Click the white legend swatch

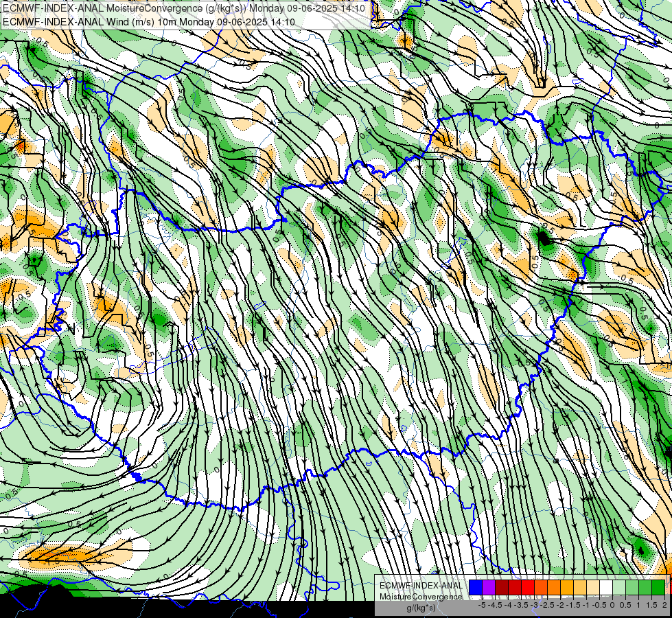point(606,587)
